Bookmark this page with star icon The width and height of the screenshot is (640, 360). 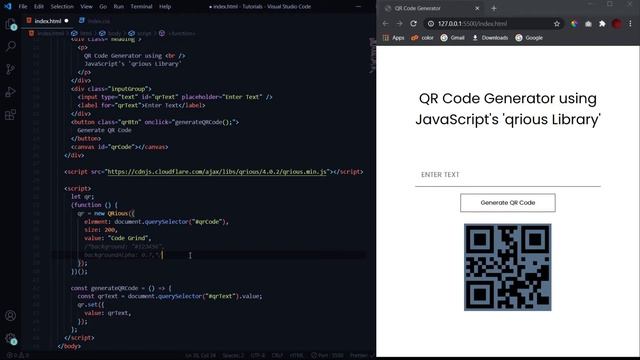(x=557, y=24)
